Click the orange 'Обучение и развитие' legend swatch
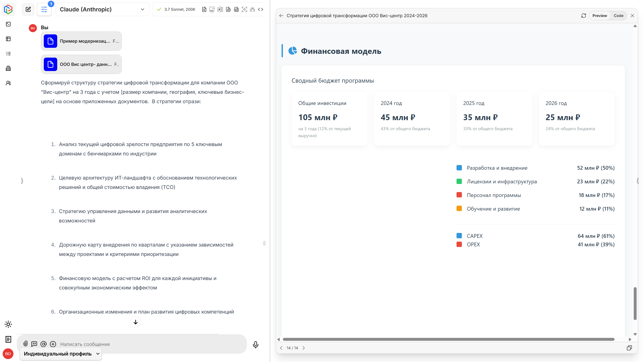 pos(459,209)
